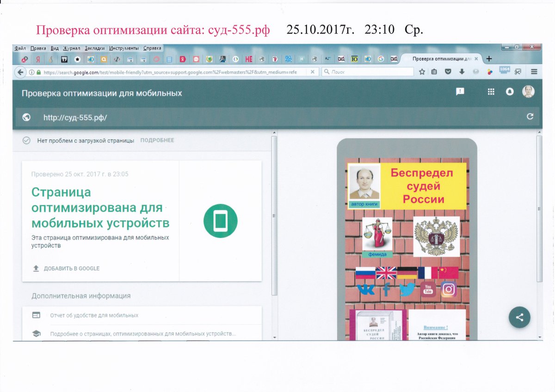Click the author photo thumbnail in preview

pyautogui.click(x=364, y=182)
